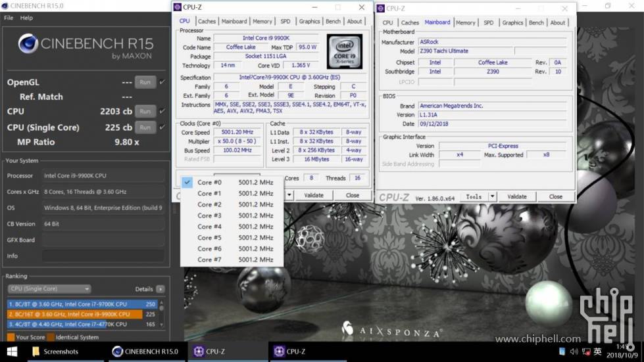The image size is (644, 362).
Task: Click Validate in Mainboard CPU-Z window
Action: (516, 197)
